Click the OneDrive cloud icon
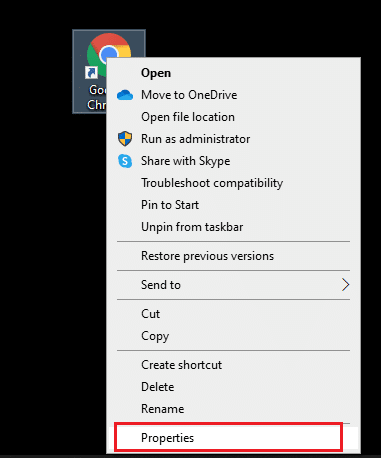This screenshot has width=381, height=458. [125, 95]
